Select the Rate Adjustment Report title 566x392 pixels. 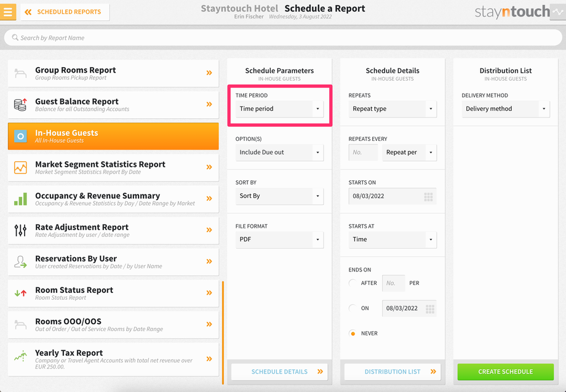coord(82,227)
